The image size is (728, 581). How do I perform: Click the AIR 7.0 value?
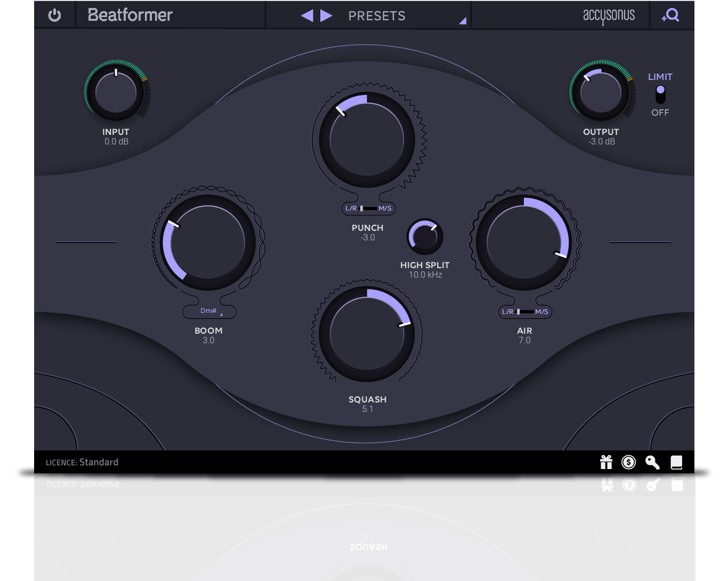point(524,341)
